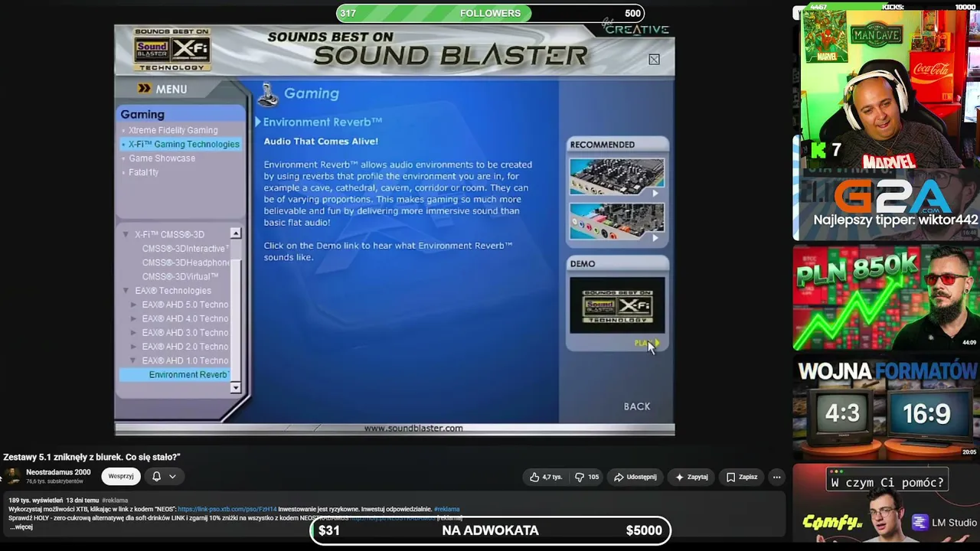980x551 pixels.
Task: Play the Environment Reverb demo
Action: coord(646,343)
